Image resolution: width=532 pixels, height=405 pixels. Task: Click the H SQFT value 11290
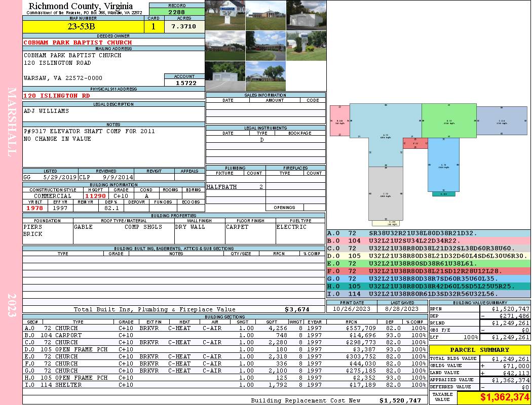[95, 196]
